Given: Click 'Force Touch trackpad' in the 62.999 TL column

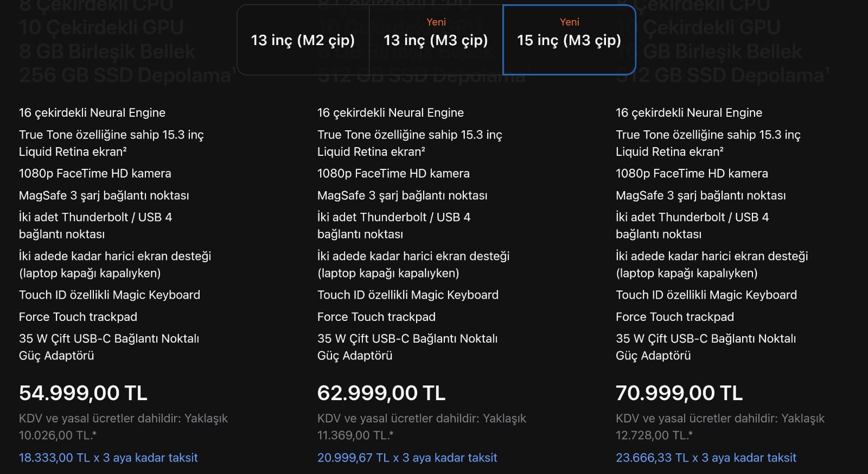Looking at the screenshot, I should [376, 317].
